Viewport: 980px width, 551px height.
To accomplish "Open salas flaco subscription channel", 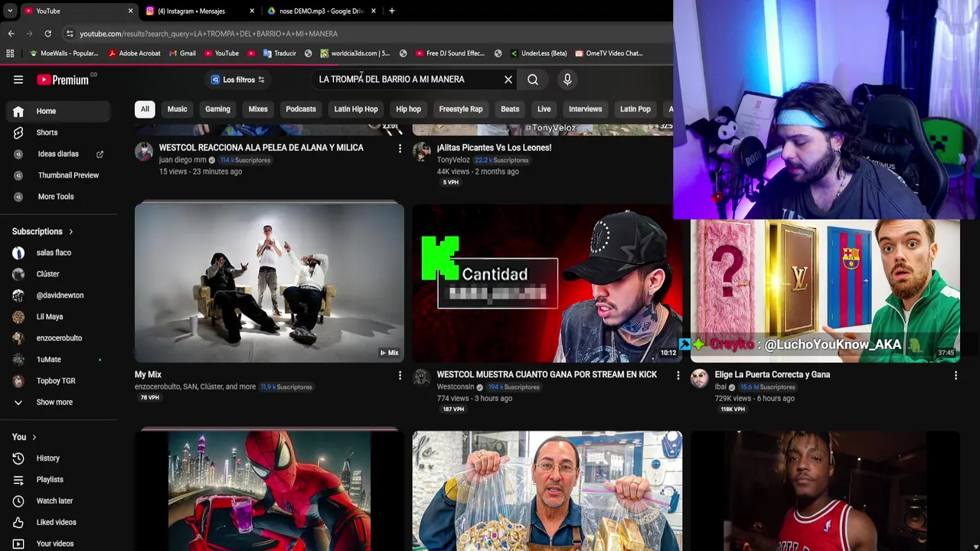I will click(58, 253).
